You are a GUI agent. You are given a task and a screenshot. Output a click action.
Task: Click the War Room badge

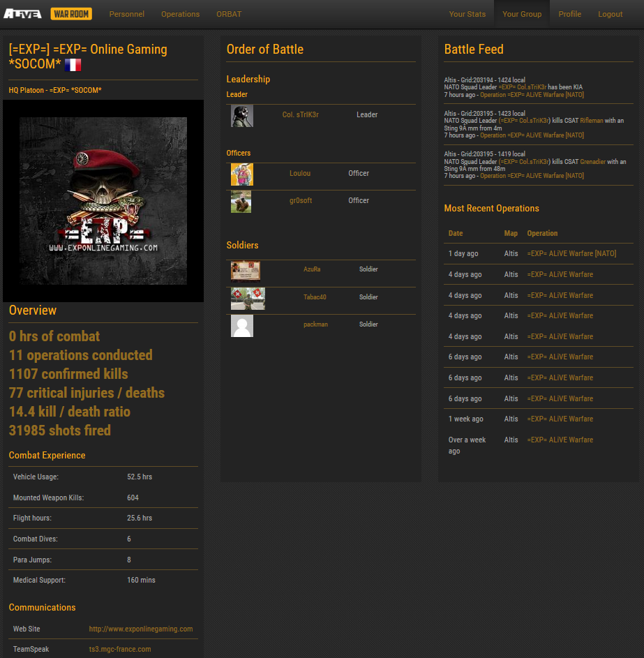(x=71, y=14)
